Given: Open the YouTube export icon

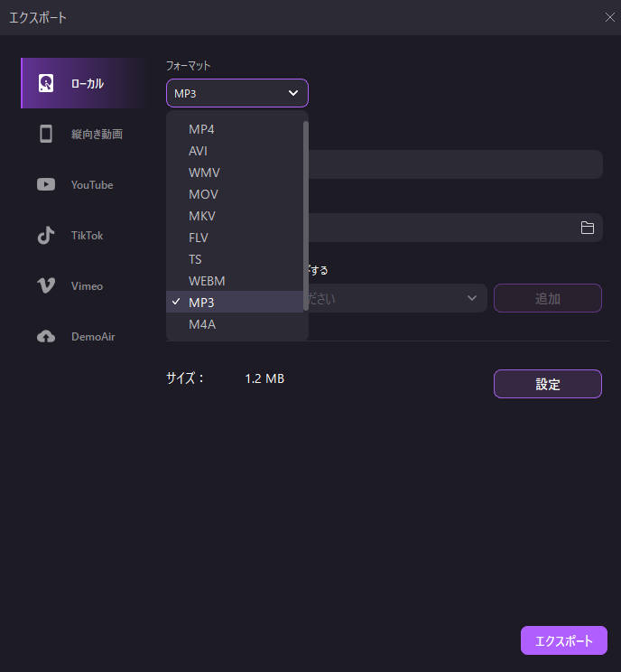Looking at the screenshot, I should point(46,184).
